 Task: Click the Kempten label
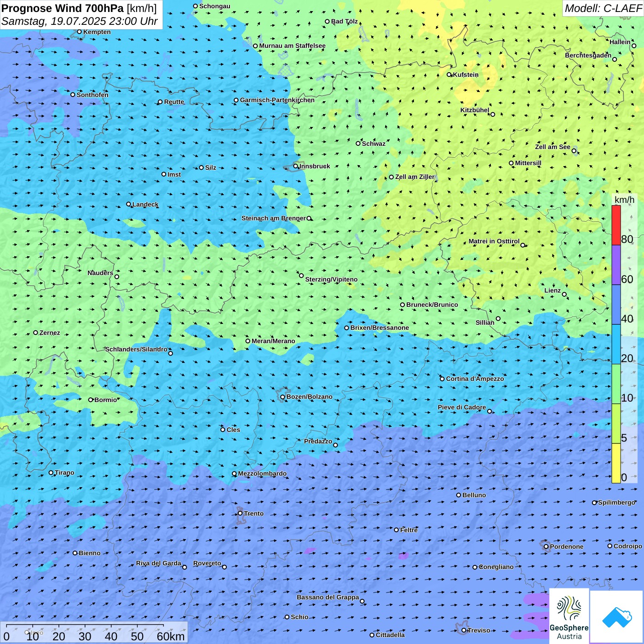tap(97, 32)
